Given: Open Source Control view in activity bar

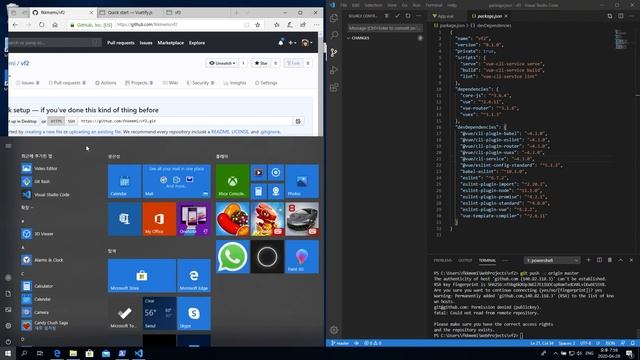Looking at the screenshot, I should [x=334, y=53].
